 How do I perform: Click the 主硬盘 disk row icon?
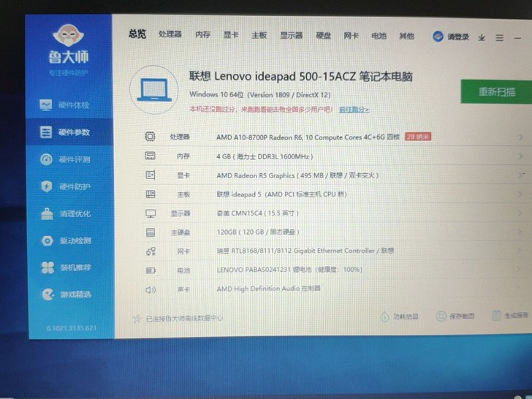(151, 232)
